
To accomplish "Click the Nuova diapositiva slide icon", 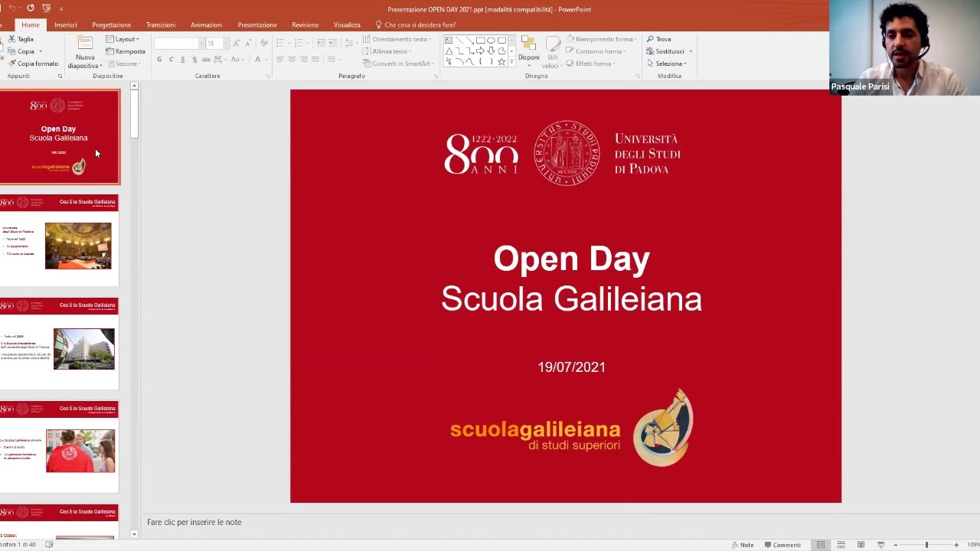I will (85, 44).
